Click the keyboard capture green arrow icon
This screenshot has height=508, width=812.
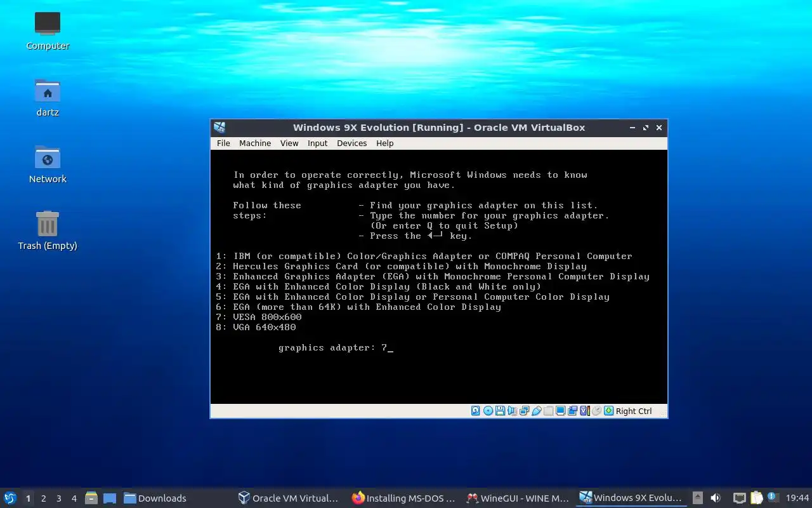tap(608, 411)
